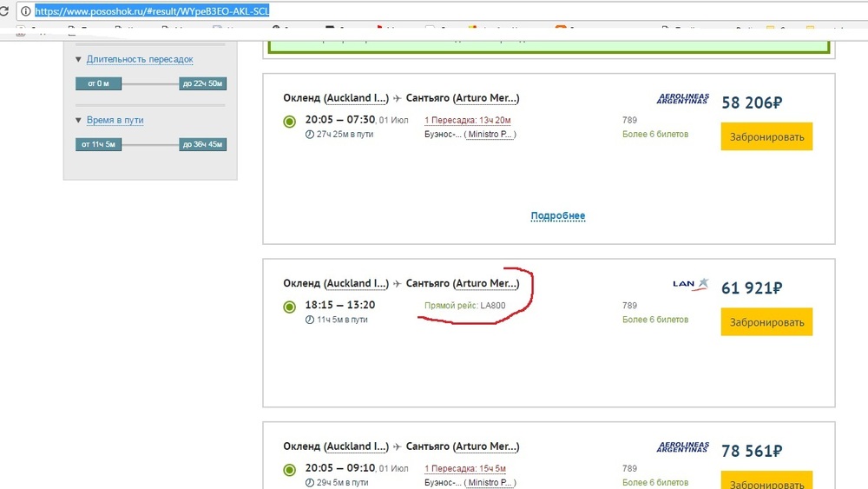Click clock icon beside '11ч 5м в пути'
The width and height of the screenshot is (868, 489).
click(310, 320)
